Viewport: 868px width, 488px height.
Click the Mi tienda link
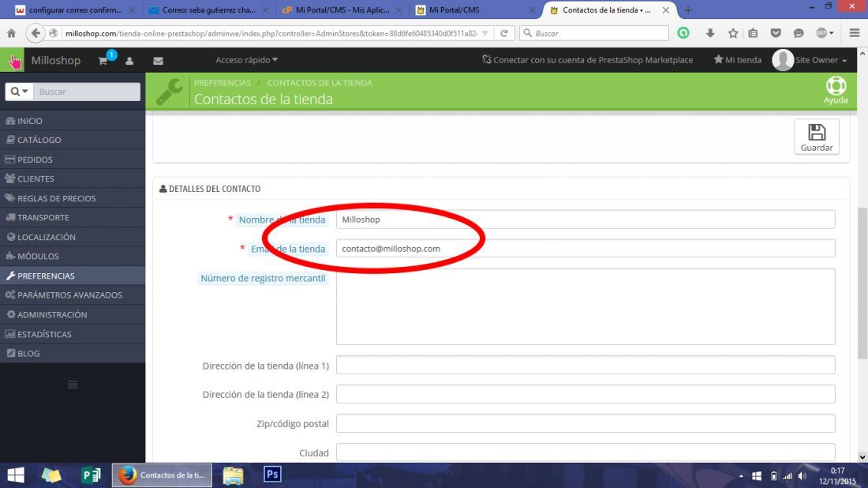click(x=737, y=60)
